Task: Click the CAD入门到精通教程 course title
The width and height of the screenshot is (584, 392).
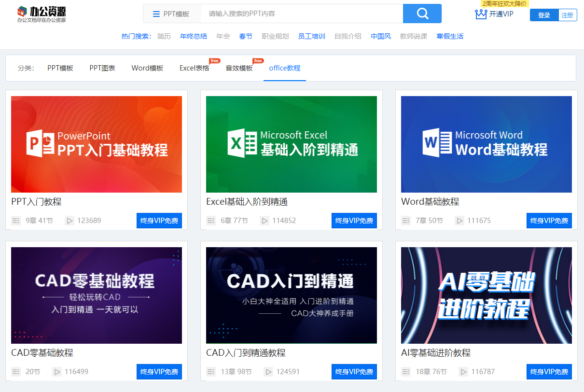Action: coord(246,353)
